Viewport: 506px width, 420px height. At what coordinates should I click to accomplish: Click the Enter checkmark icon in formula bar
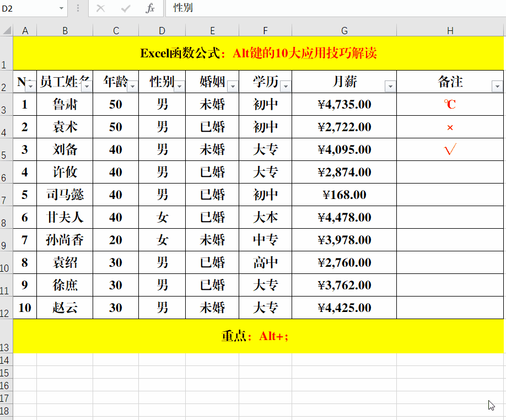click(126, 8)
